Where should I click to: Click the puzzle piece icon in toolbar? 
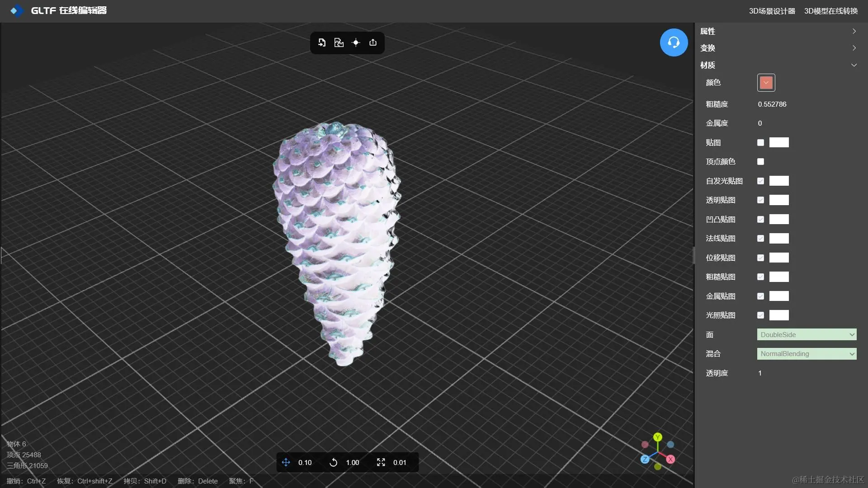(339, 42)
